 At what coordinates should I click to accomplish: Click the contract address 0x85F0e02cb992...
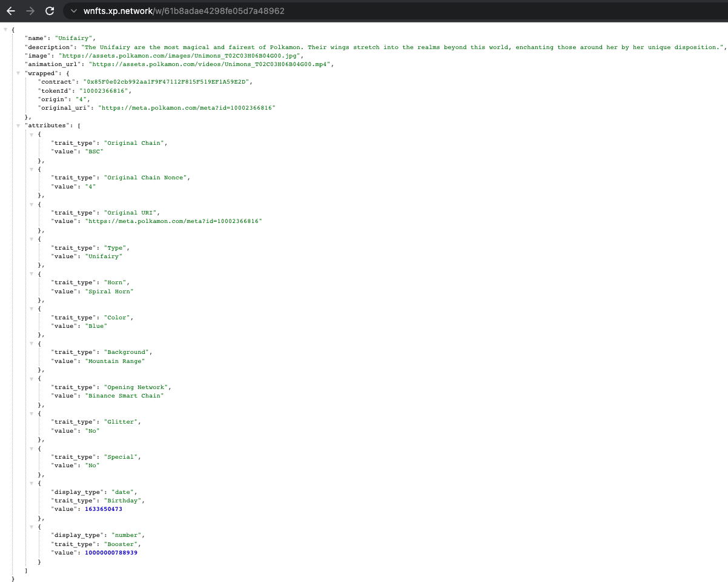point(168,82)
